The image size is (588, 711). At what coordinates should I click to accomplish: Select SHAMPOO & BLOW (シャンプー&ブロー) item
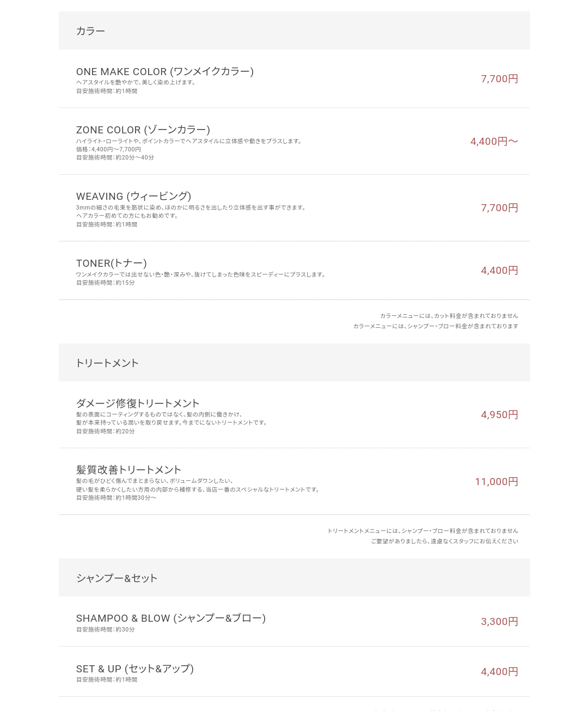pos(171,618)
